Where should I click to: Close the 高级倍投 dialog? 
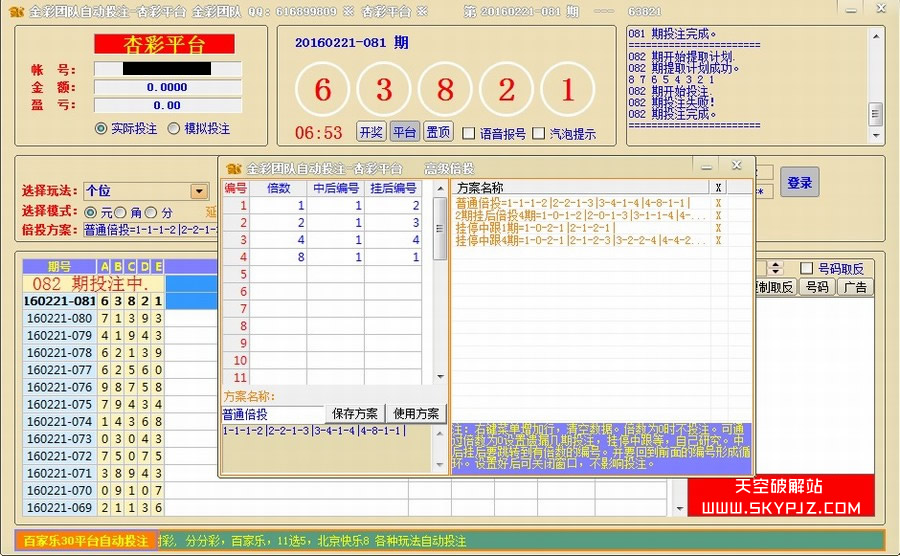737,166
